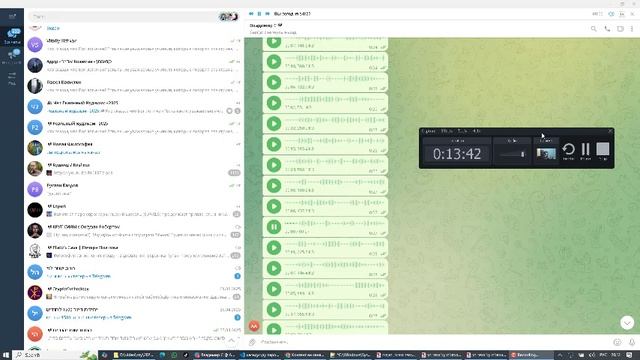Jump to latest messages with down arrow button
This screenshot has width=640, height=360.
click(x=627, y=323)
